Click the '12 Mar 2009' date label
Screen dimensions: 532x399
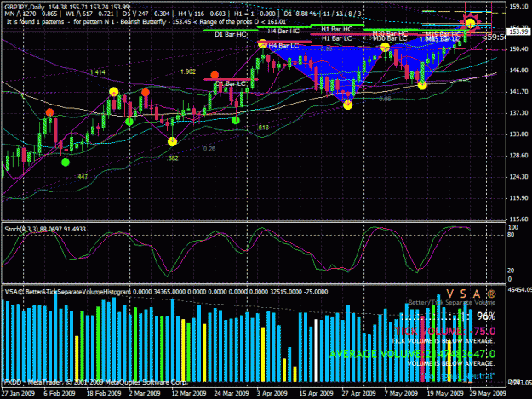189,394
